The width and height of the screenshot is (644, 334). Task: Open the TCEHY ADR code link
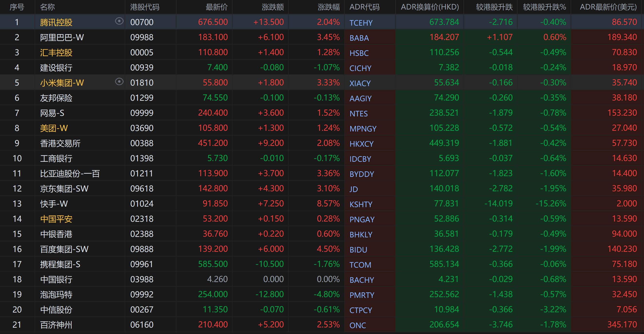pos(361,23)
